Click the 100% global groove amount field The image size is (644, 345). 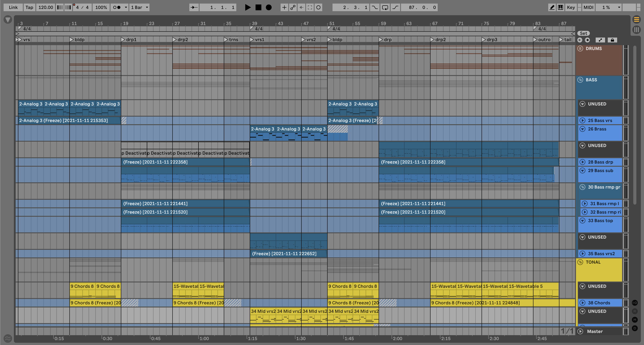tap(101, 8)
